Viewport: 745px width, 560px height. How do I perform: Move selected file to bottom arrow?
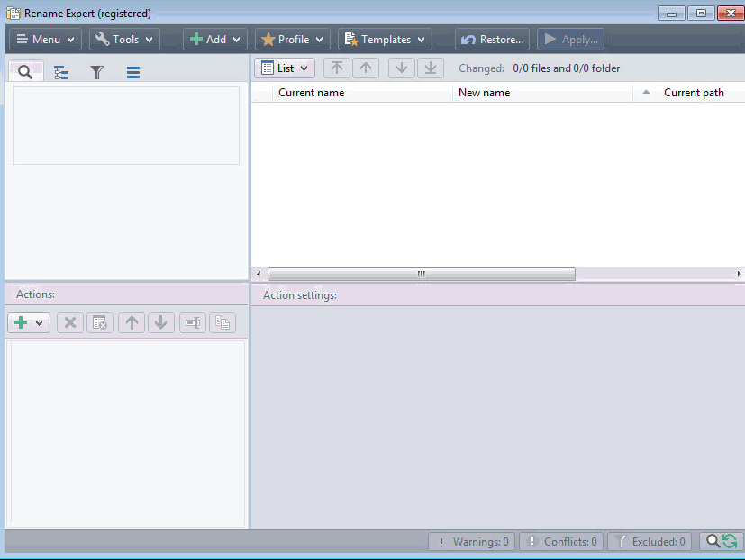(x=431, y=68)
